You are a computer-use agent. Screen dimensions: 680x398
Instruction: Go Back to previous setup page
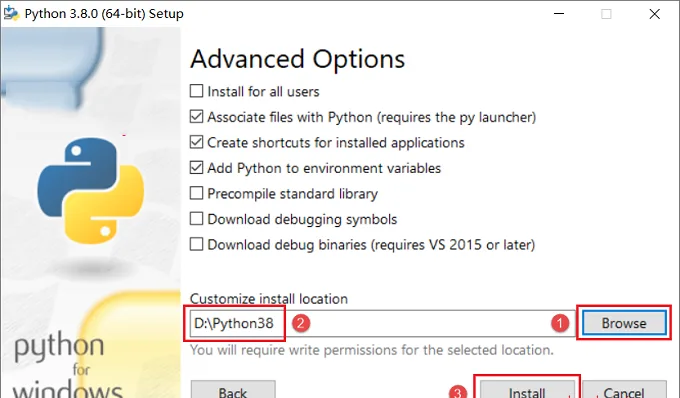click(233, 389)
